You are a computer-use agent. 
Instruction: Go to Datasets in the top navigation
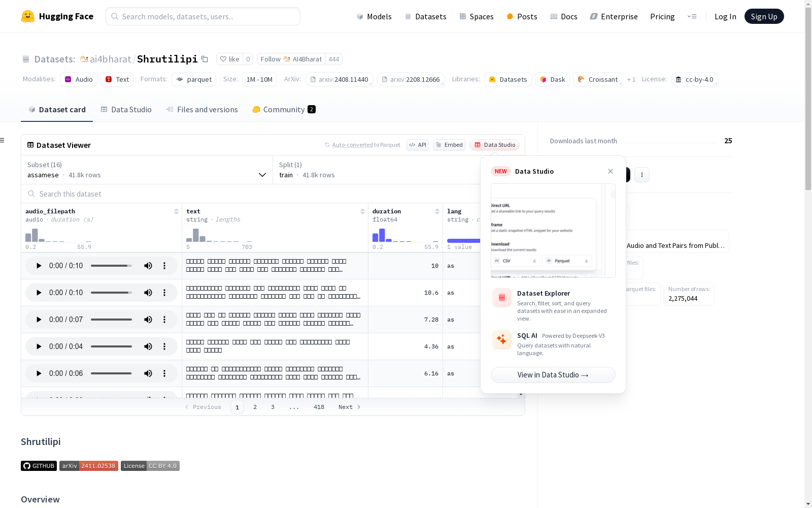pyautogui.click(x=425, y=16)
